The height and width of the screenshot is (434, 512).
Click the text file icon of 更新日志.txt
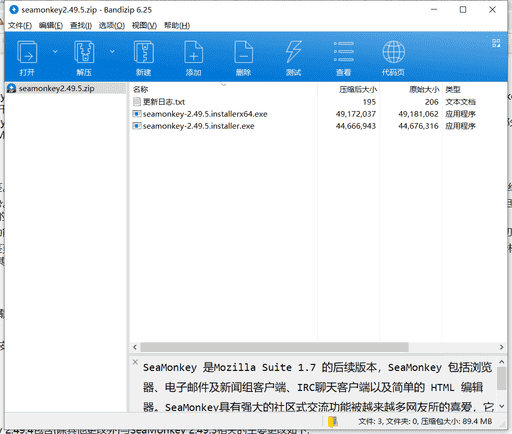coord(137,102)
